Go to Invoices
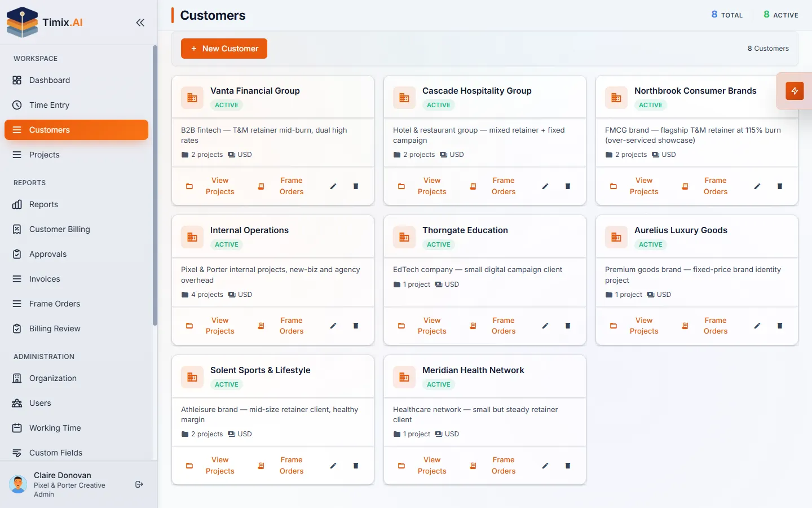Viewport: 812px width, 508px height. coord(76,279)
